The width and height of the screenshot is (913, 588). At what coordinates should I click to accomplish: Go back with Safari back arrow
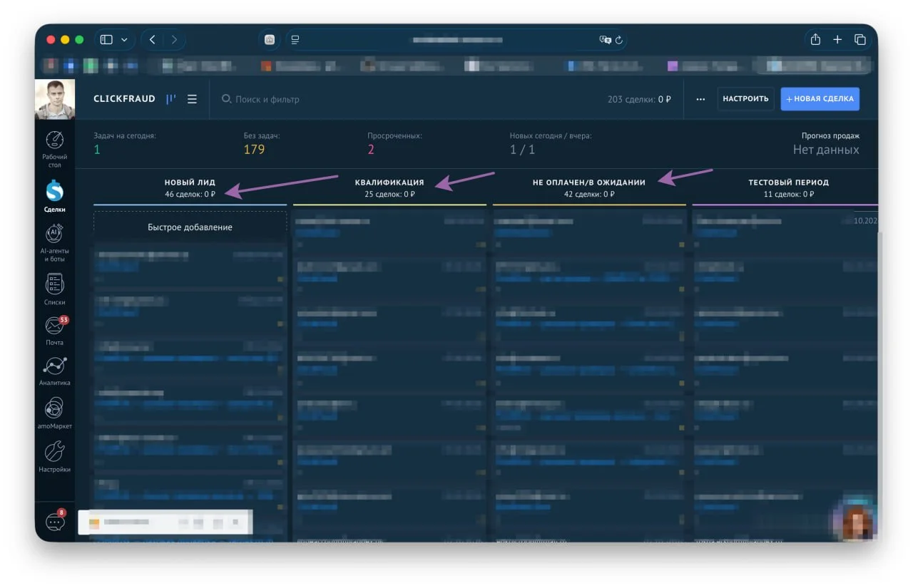[153, 40]
